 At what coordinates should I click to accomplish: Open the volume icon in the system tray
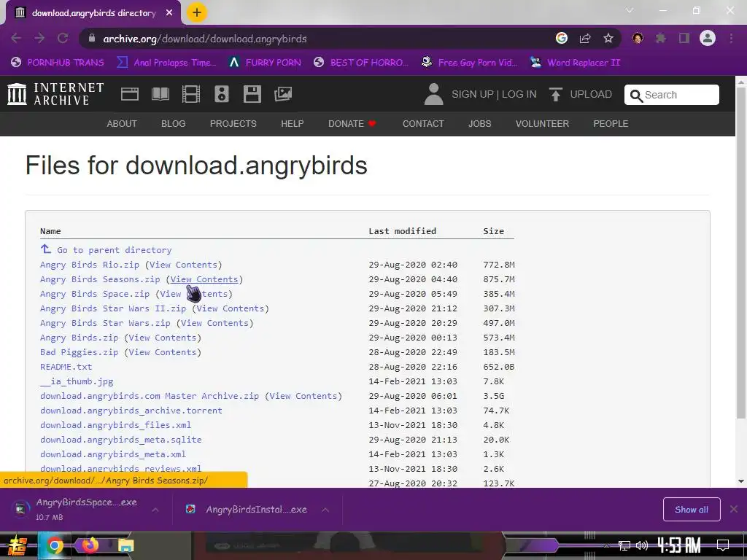tap(642, 545)
